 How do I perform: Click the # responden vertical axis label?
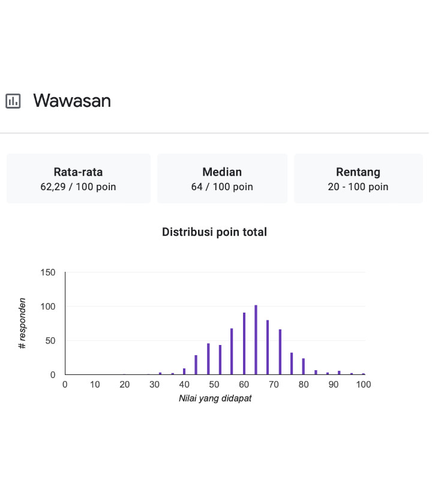pos(22,323)
